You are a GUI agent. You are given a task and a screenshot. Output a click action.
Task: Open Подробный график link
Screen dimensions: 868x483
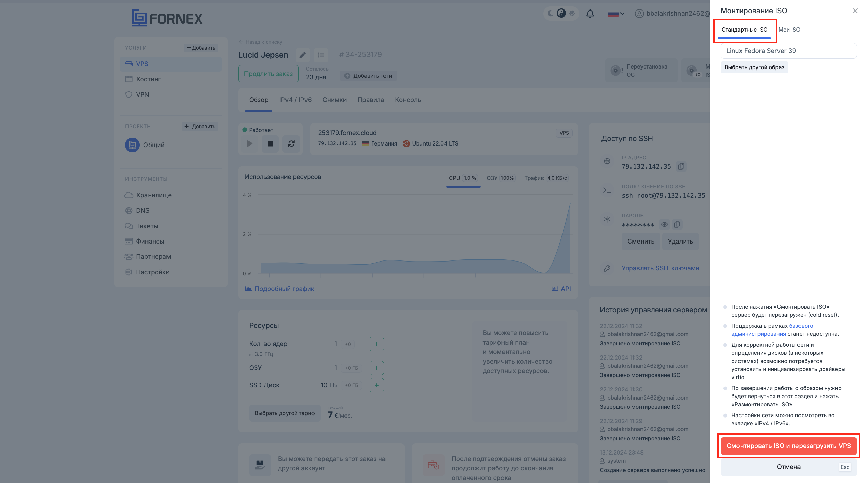point(280,289)
